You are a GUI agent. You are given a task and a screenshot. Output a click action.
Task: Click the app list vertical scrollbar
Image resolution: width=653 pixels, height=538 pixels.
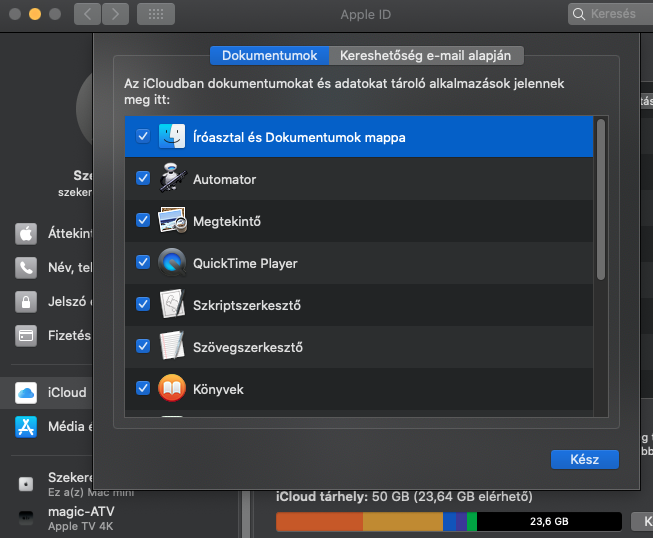601,199
